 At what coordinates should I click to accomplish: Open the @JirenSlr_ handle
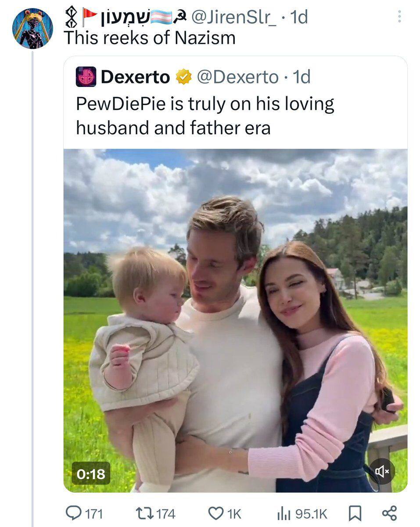pos(234,17)
